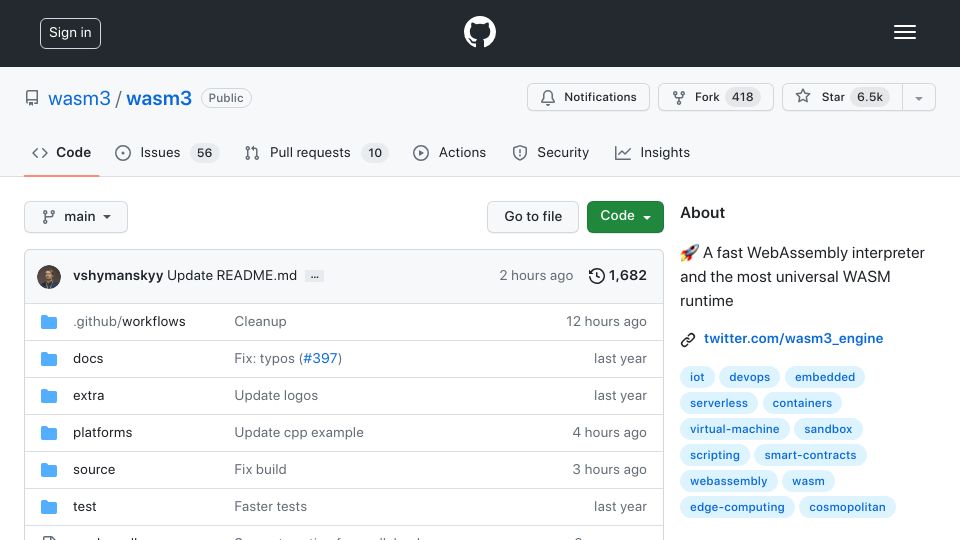960x540 pixels.
Task: Click the extra folder icon
Action: coord(49,396)
